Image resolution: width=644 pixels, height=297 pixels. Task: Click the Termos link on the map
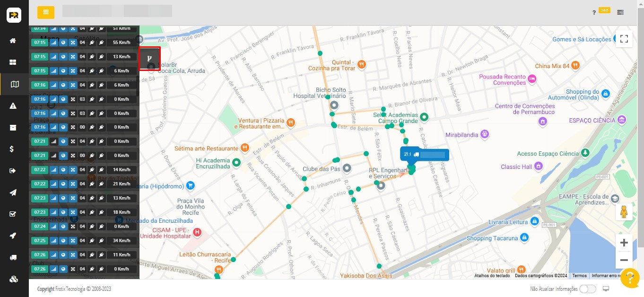pos(579,276)
